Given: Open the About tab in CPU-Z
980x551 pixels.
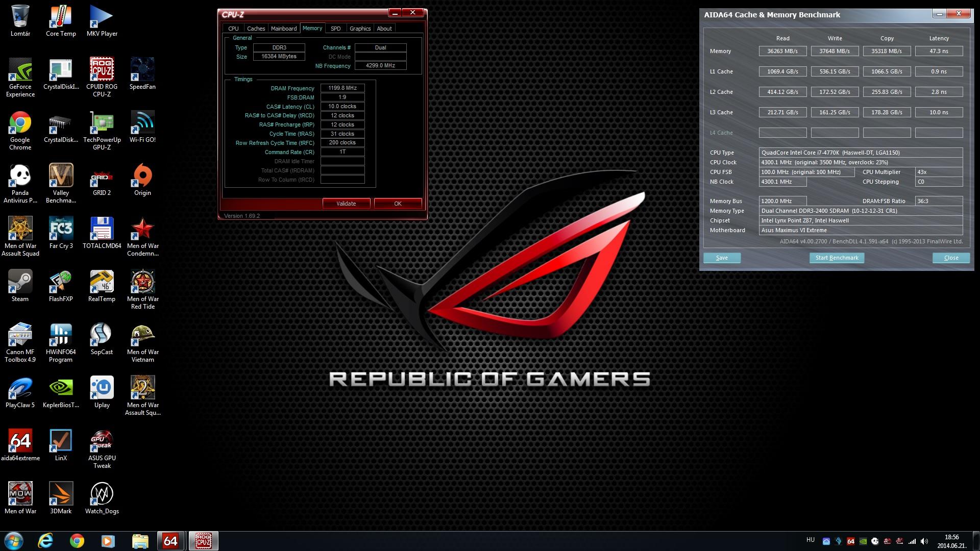Looking at the screenshot, I should pyautogui.click(x=384, y=29).
